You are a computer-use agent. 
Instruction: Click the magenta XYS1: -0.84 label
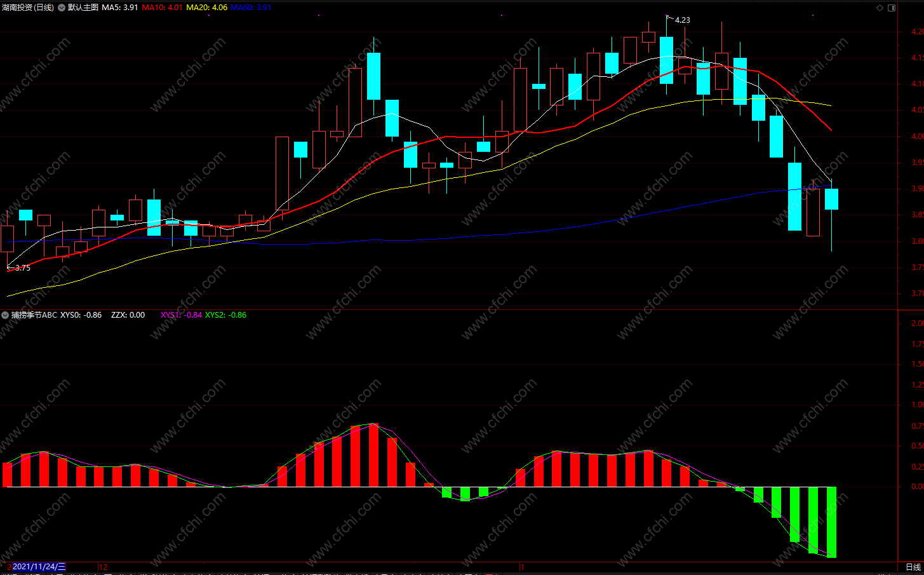(181, 315)
